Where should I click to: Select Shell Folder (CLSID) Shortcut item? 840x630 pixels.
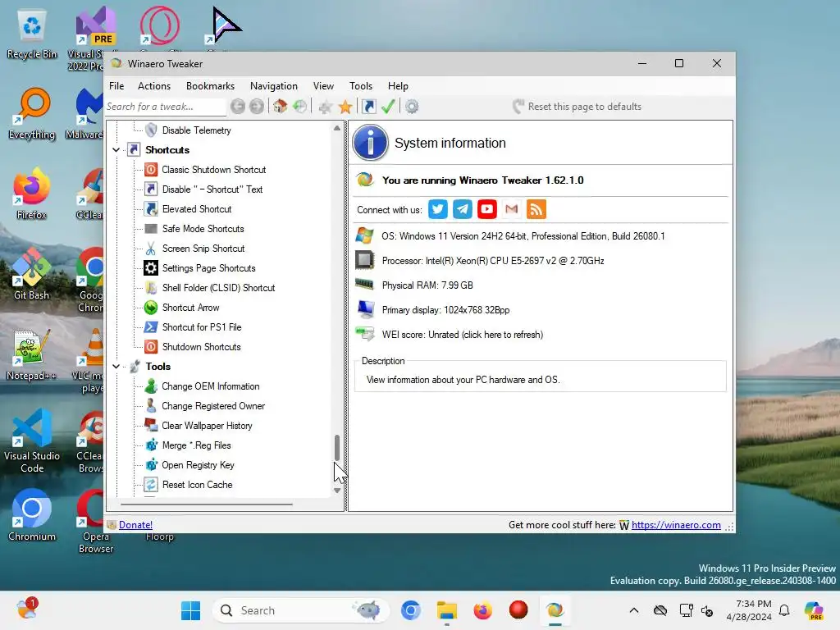coord(218,288)
